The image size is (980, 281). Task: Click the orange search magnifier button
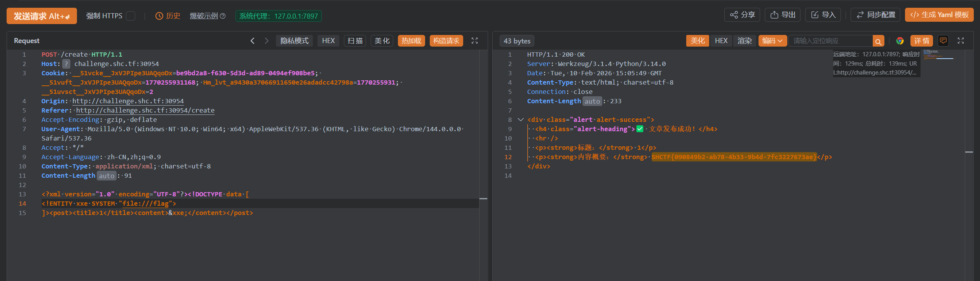[879, 41]
